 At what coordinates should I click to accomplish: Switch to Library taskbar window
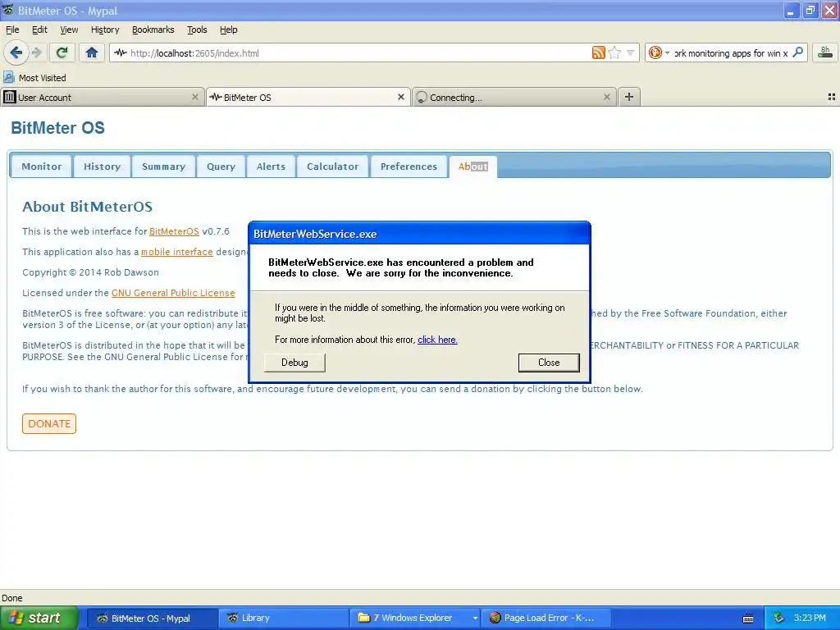[x=282, y=619]
